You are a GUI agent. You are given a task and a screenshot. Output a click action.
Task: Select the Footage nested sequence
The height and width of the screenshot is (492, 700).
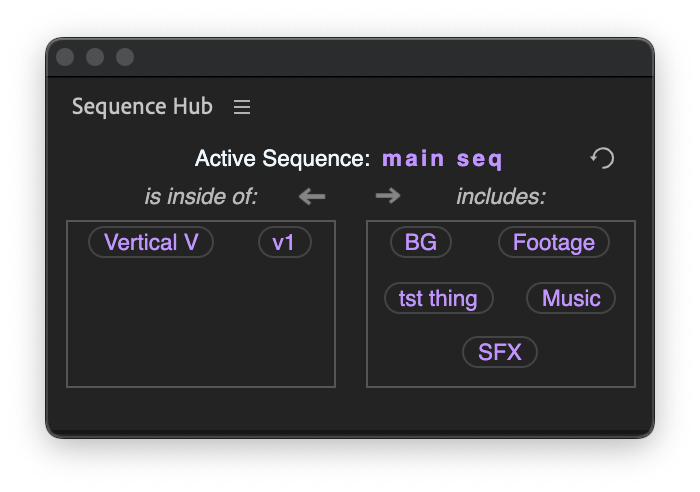(553, 242)
